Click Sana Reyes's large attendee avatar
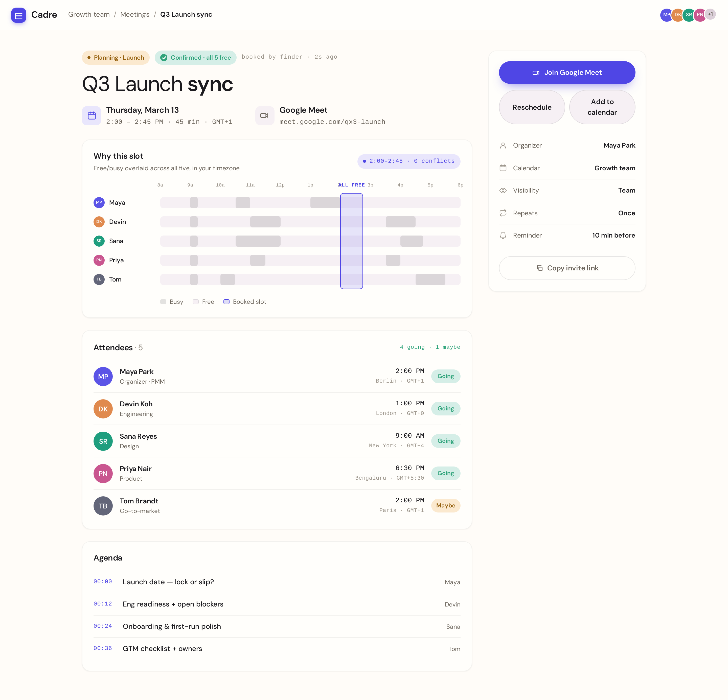728x700 pixels. tap(103, 441)
